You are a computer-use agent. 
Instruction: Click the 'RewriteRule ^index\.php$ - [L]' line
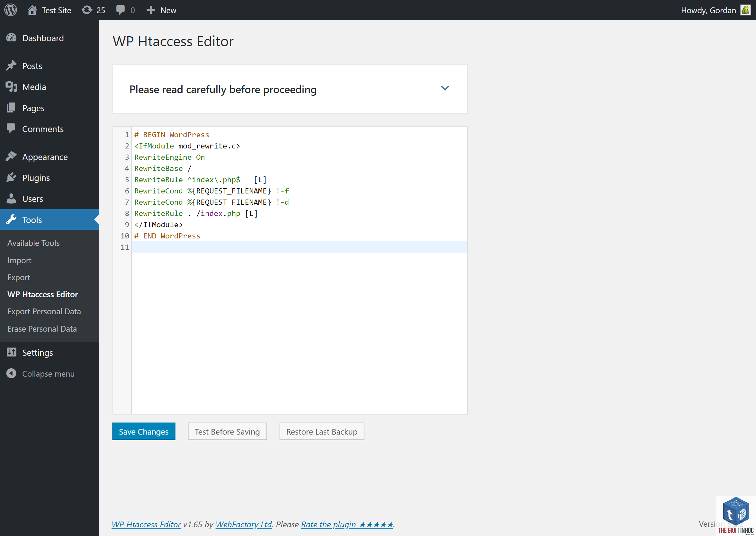coord(200,180)
